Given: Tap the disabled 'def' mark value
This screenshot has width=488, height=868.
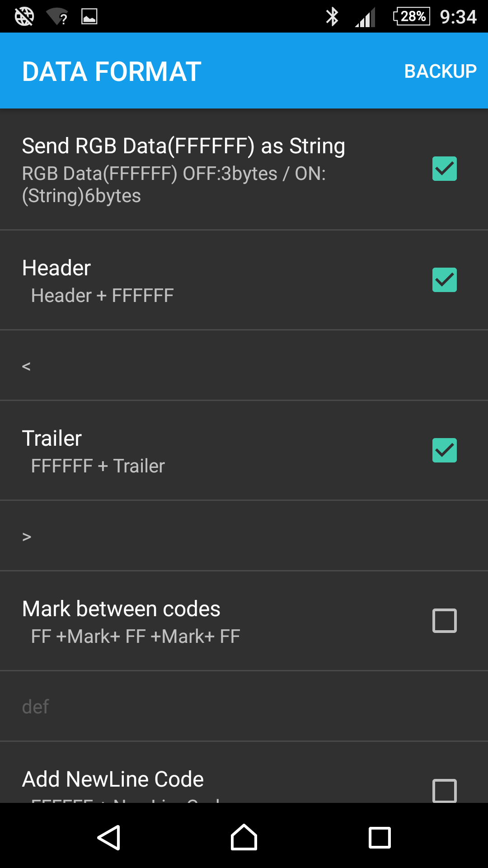Looking at the screenshot, I should (x=244, y=707).
